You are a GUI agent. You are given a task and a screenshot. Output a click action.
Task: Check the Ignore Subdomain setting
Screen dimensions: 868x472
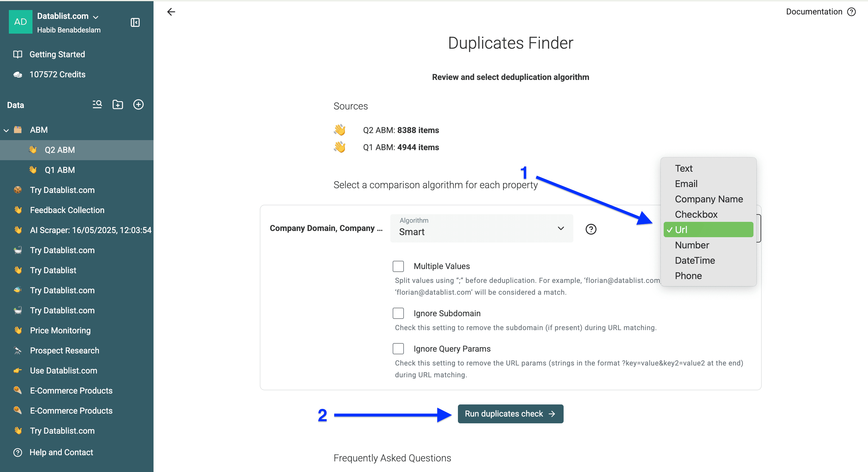[x=398, y=313]
